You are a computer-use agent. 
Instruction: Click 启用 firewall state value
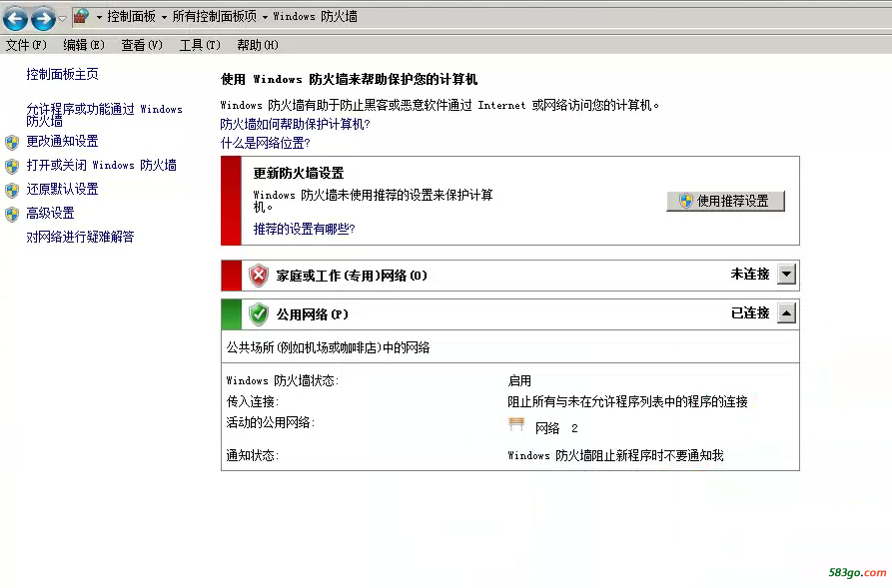pos(519,380)
